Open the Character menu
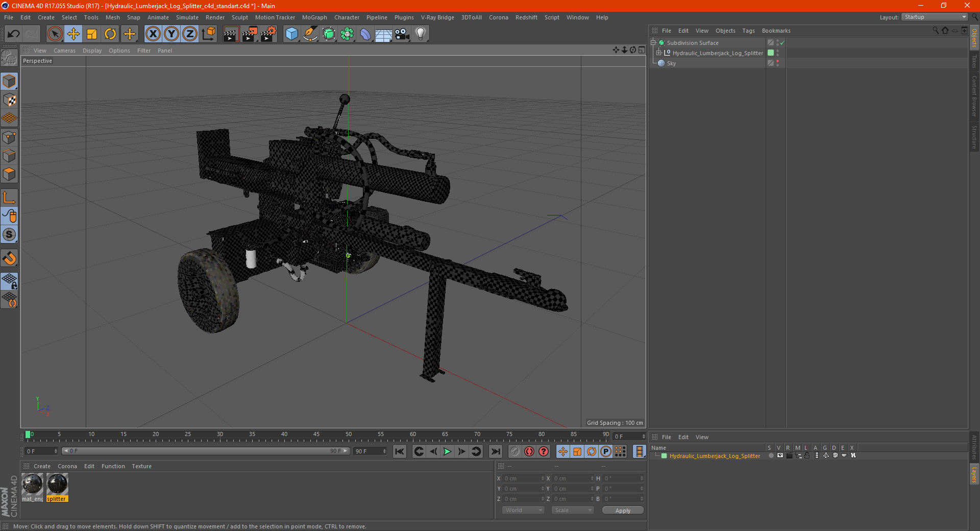The height and width of the screenshot is (531, 980). 347,17
